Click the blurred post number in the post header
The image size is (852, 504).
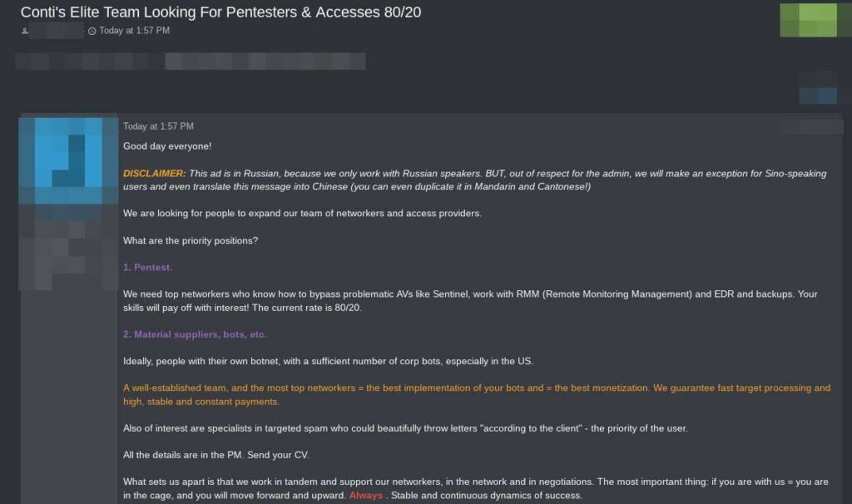(811, 126)
